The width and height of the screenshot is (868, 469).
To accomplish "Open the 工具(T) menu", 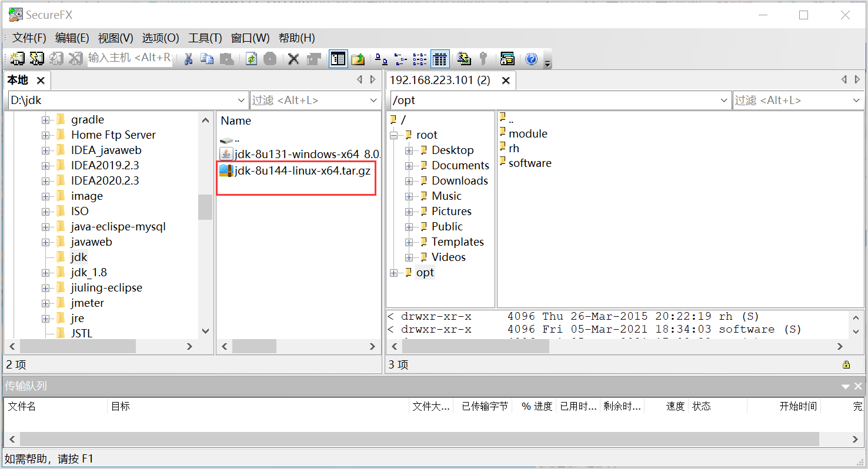I will click(x=205, y=38).
